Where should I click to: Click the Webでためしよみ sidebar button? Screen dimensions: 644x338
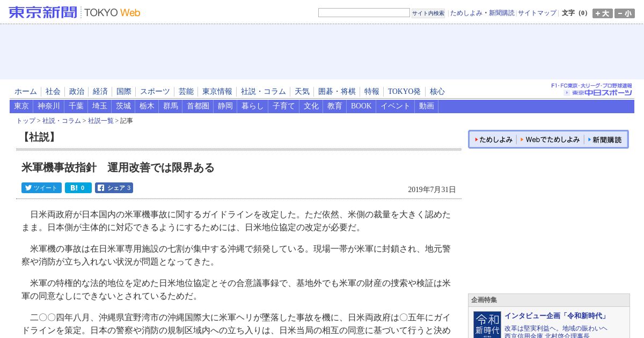(551, 139)
